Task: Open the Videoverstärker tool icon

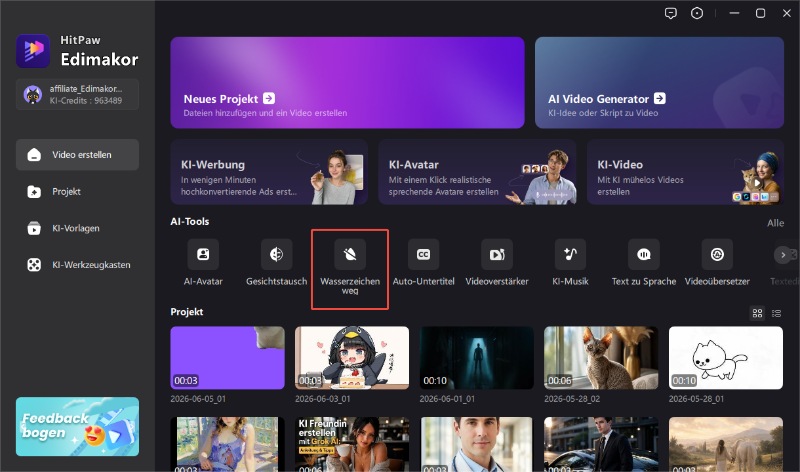Action: 497,254
